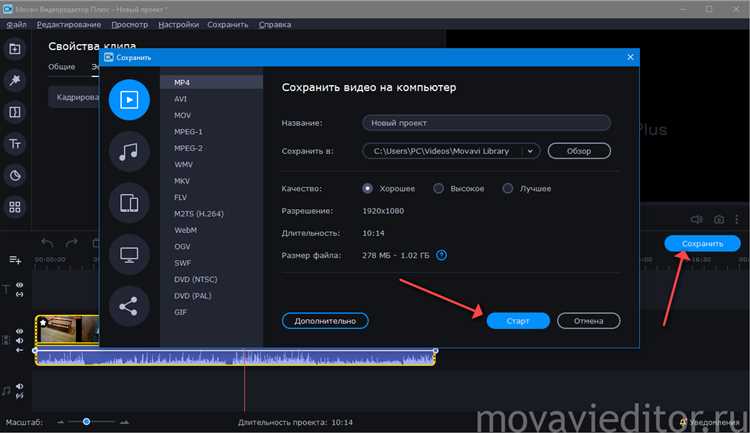This screenshot has height=433, width=750.
Task: Click Undo arrow in timeline toolbar
Action: [x=47, y=243]
